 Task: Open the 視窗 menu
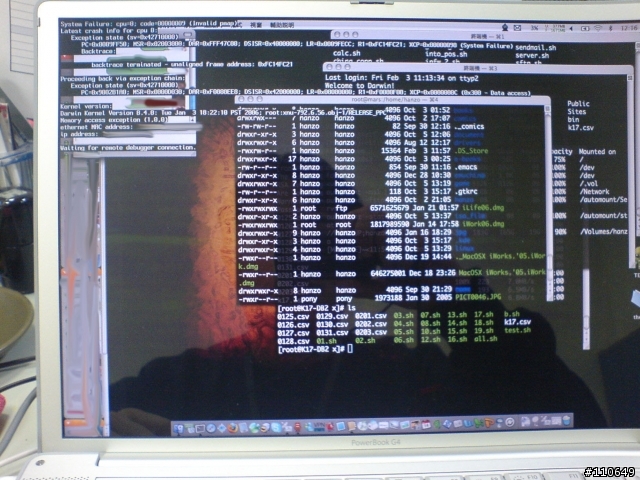256,25
